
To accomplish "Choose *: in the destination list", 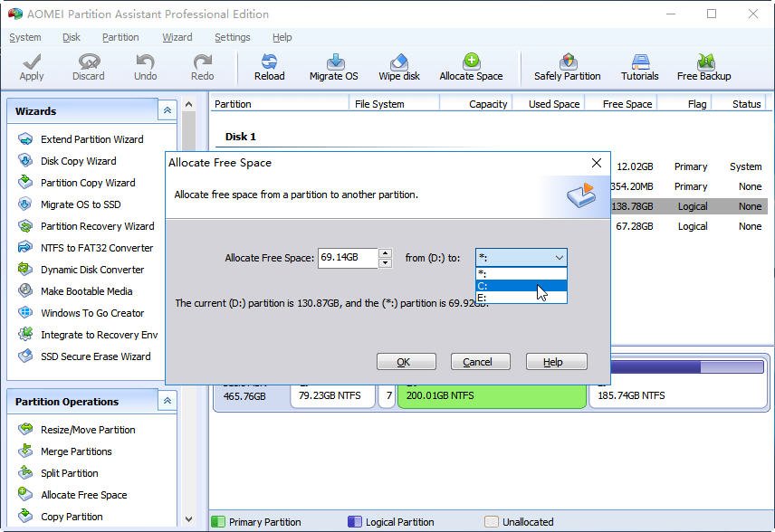I will [x=521, y=273].
